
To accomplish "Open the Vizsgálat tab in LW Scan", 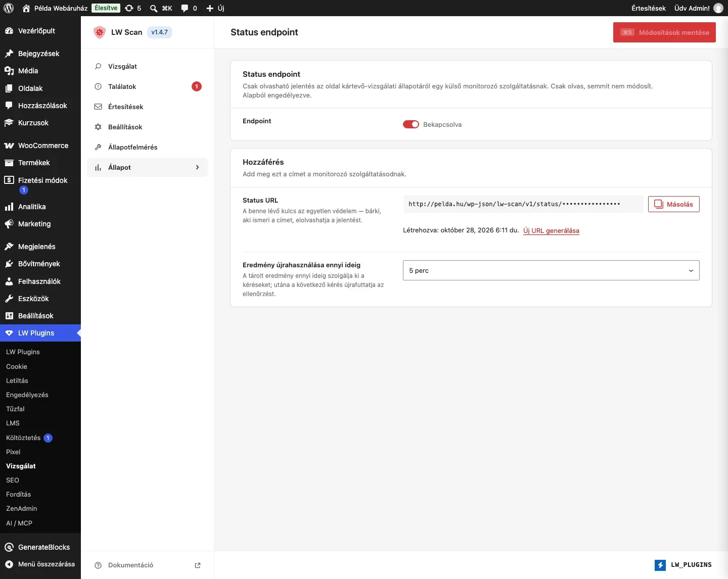I will pos(148,66).
